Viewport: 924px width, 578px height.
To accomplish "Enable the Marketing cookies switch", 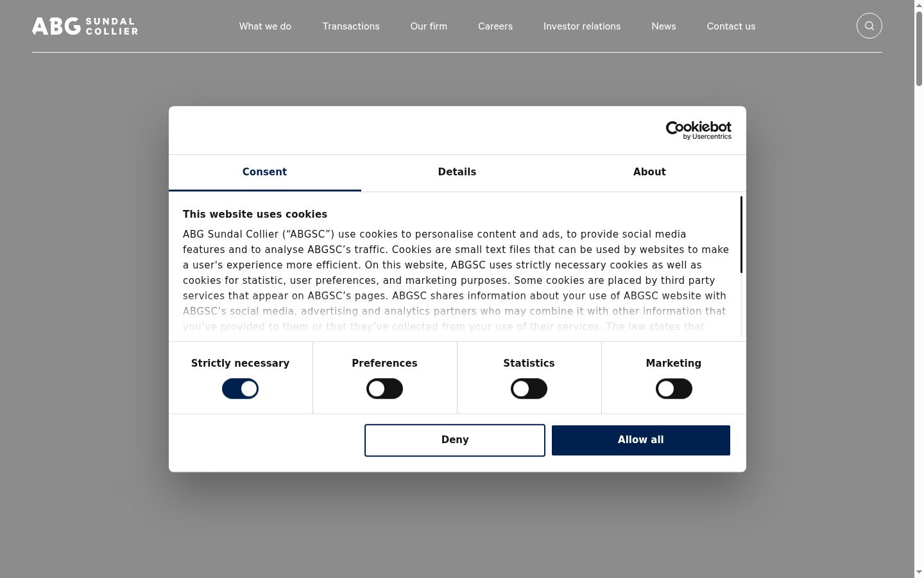I will tap(674, 389).
